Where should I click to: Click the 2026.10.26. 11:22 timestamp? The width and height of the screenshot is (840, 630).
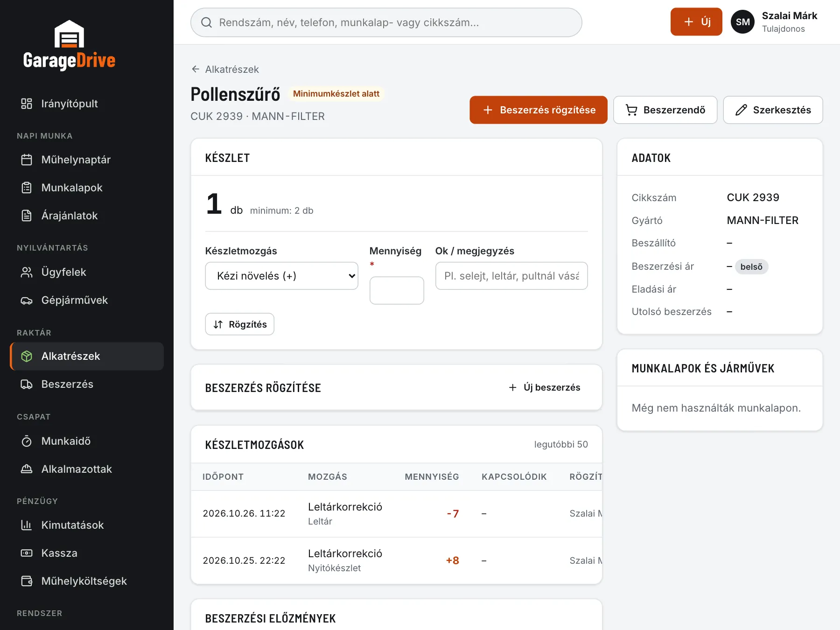244,513
